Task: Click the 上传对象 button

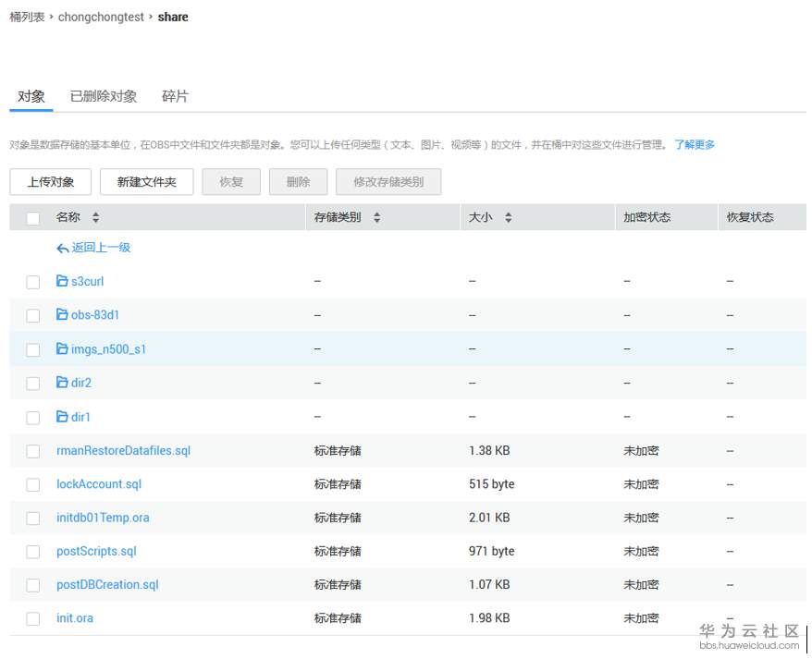Action: pyautogui.click(x=50, y=181)
